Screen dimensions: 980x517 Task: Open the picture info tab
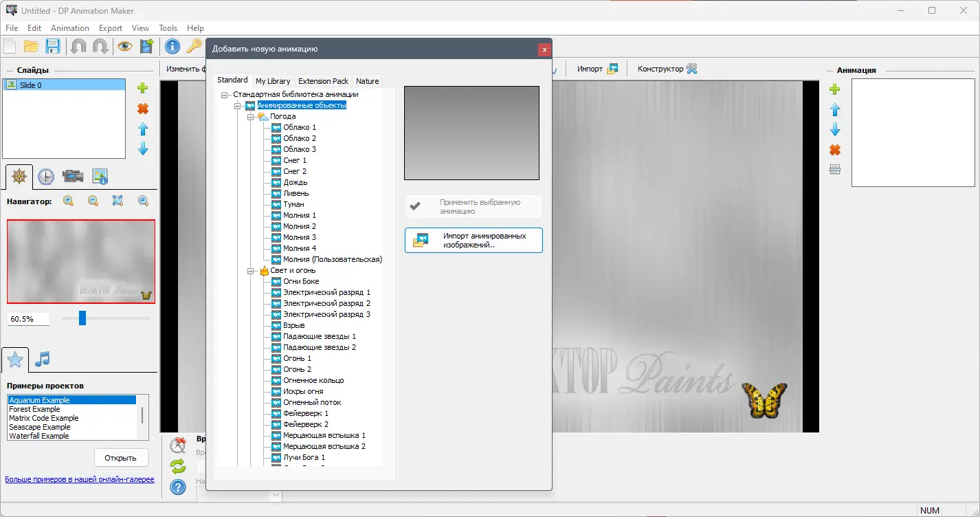[100, 177]
